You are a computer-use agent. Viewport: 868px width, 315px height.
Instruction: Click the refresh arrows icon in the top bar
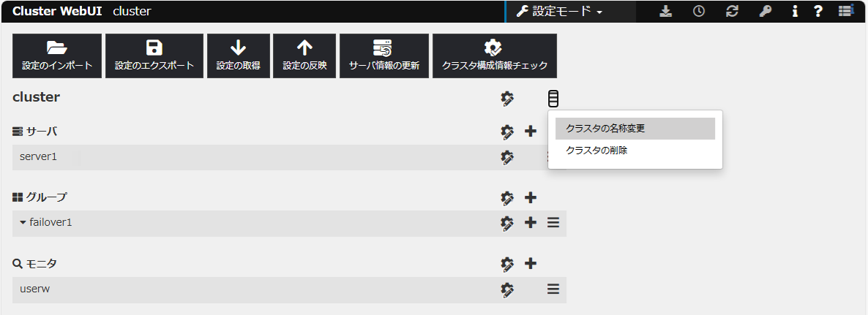[x=732, y=12]
